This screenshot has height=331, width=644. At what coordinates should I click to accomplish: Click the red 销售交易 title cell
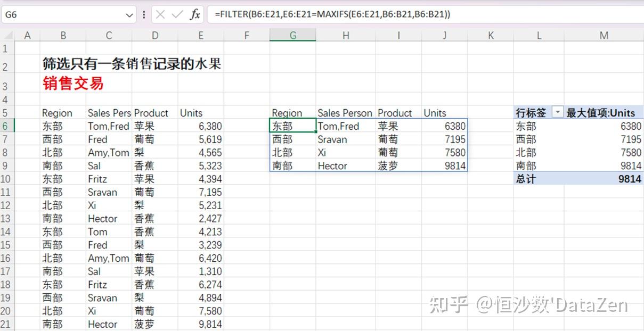[74, 84]
